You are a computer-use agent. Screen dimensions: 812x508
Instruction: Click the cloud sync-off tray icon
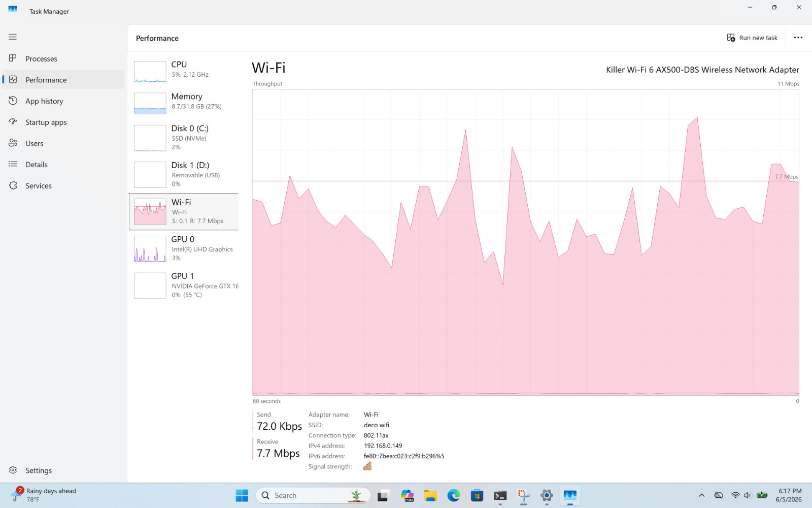[x=719, y=495]
